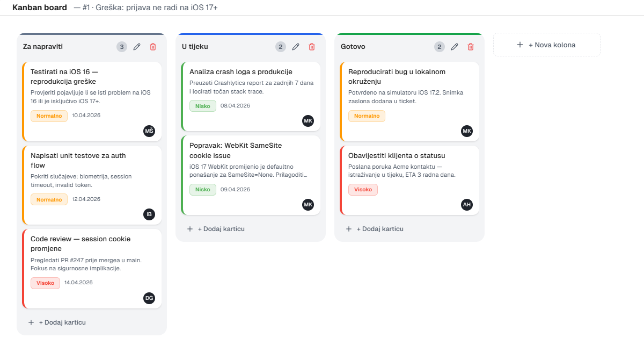644x345 pixels.
Task: Create a column via "+ Nova kolona"
Action: [546, 45]
